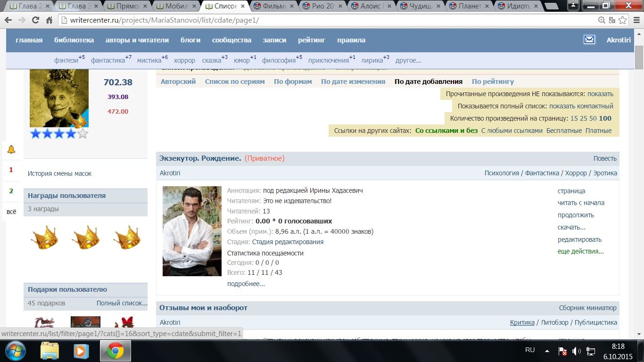This screenshot has height=362, width=644.
Task: Expand the 'другое...' genre list
Action: (408, 60)
